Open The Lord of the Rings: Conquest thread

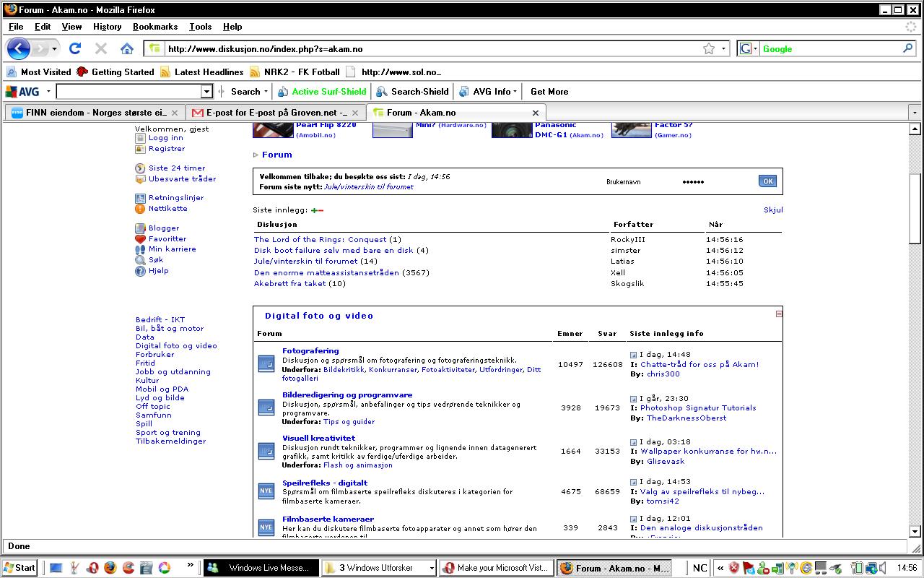pos(321,240)
